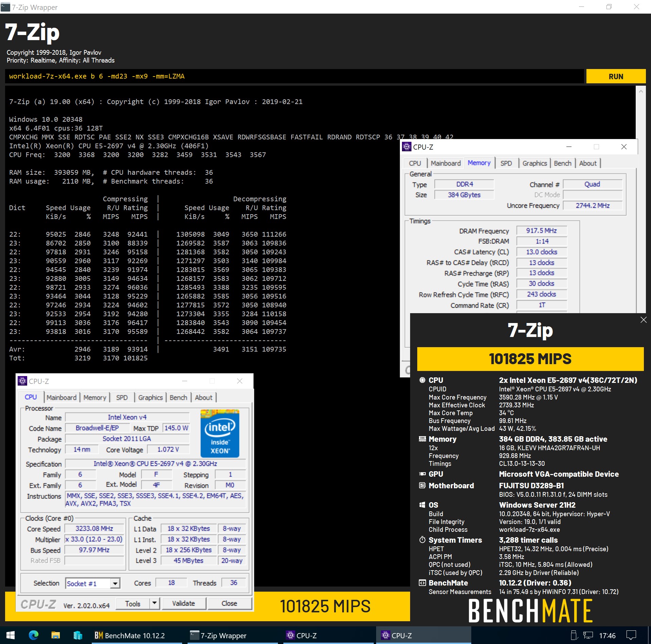Open Mainboard tab in upper CPU-Z window
The height and width of the screenshot is (644, 651).
click(445, 163)
